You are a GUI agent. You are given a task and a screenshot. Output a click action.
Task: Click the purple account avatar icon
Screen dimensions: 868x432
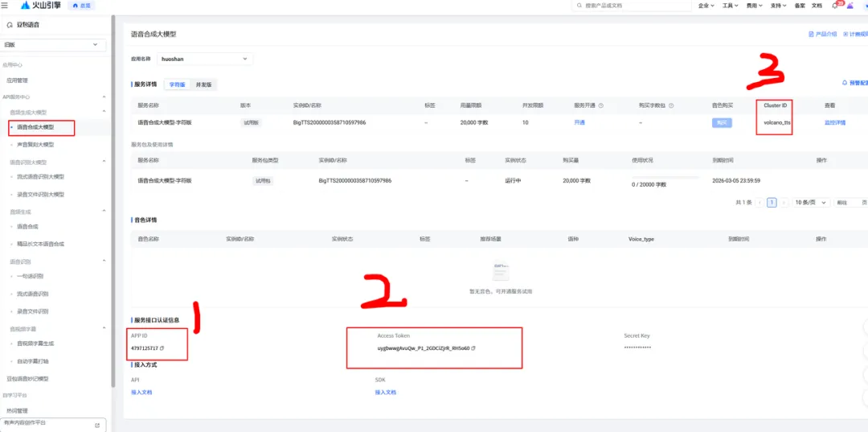850,6
